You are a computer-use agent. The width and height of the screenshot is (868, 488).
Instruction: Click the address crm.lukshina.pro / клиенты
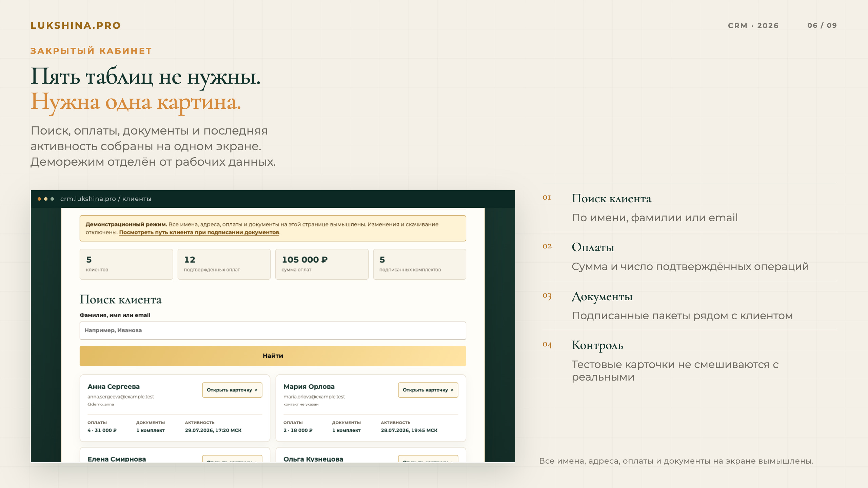pos(106,199)
